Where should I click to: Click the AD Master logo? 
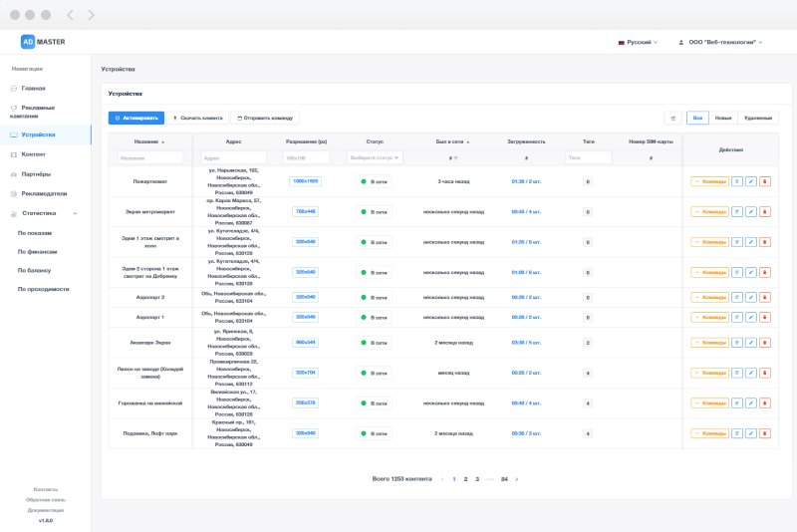point(43,42)
